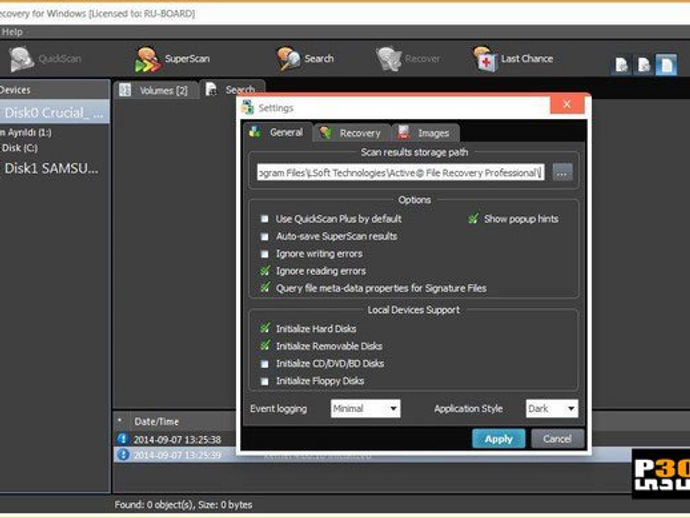690x518 pixels.
Task: Select Disk0 Crucial in Devices list
Action: tap(55, 113)
